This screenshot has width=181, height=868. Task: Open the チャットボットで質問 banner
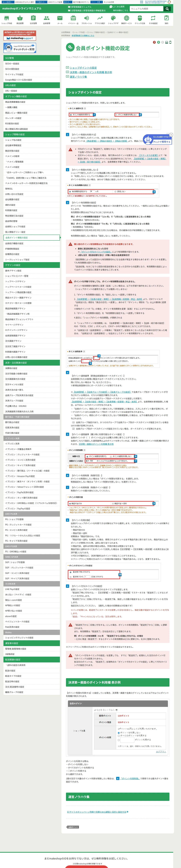(x=20, y=48)
